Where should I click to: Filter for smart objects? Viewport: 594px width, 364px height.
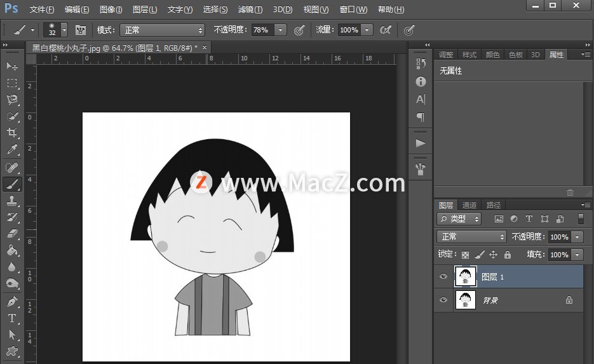coord(560,219)
